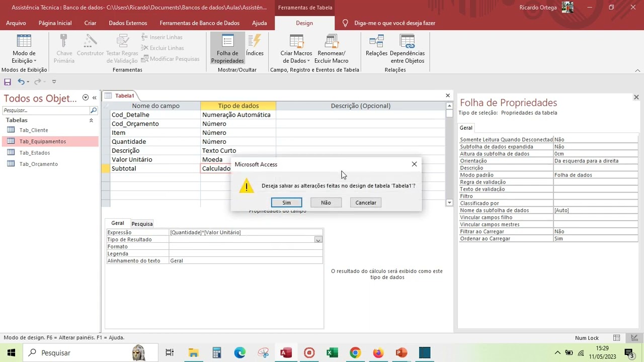Open the Todos os Objetos category dropdown
This screenshot has width=644, height=362.
click(86, 98)
